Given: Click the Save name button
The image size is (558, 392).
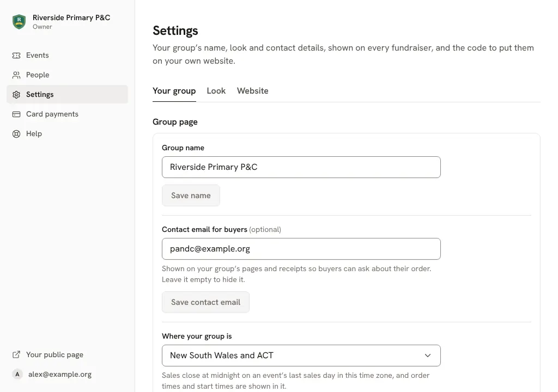Looking at the screenshot, I should [191, 195].
